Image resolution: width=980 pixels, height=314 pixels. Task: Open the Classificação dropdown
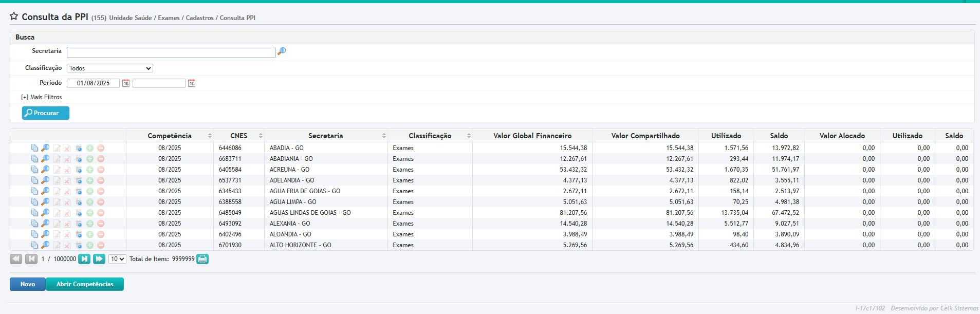110,68
